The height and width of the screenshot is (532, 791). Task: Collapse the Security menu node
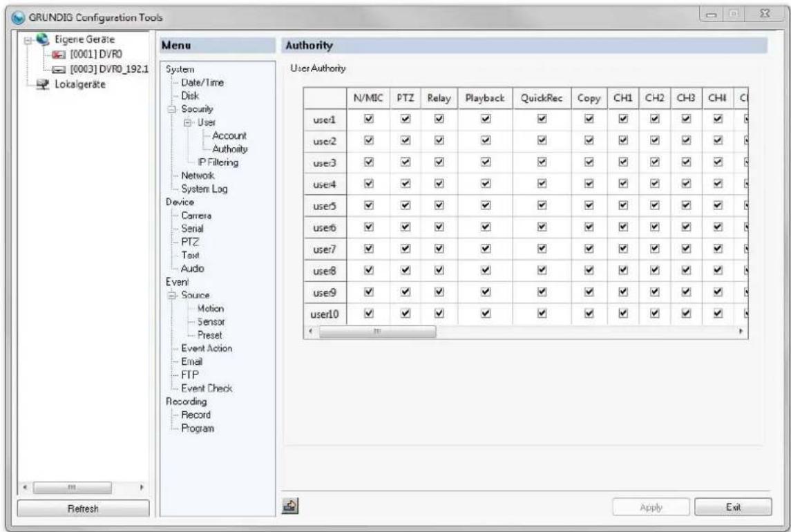172,110
